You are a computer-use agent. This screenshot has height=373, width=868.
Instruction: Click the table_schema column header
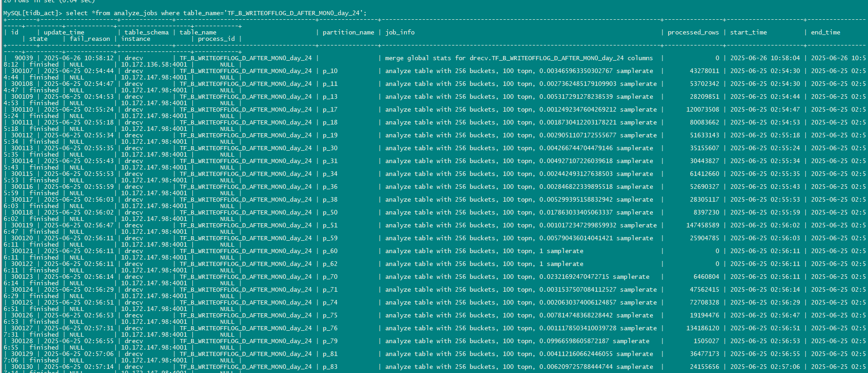(146, 32)
